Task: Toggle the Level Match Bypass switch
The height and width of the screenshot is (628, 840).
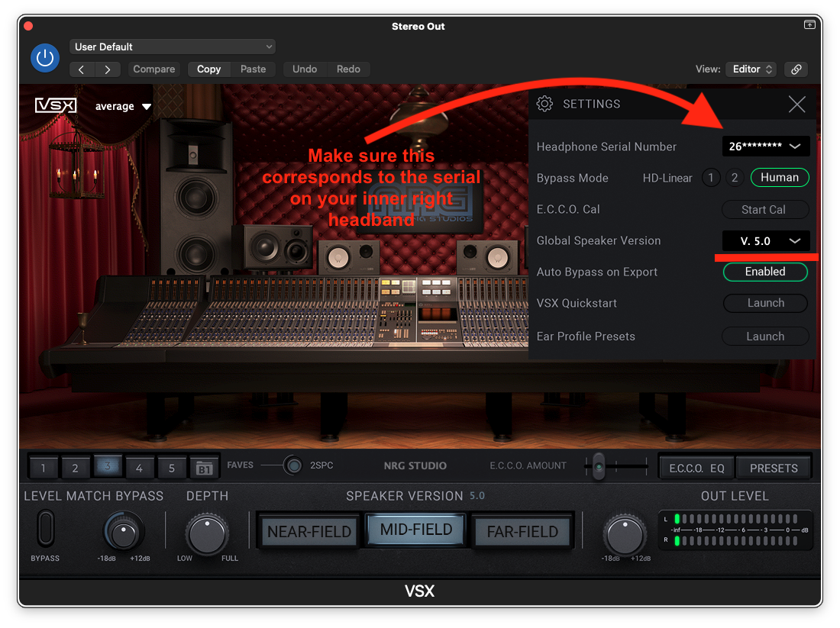Action: [46, 528]
